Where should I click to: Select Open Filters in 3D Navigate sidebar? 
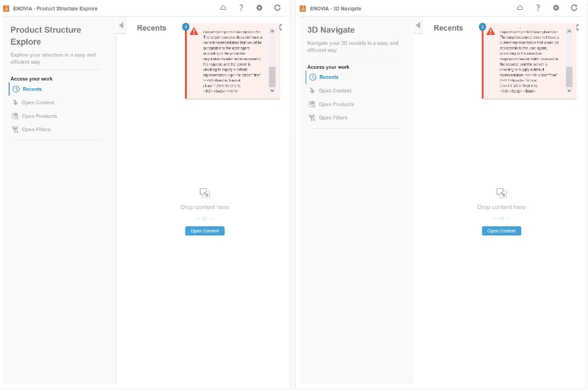[x=333, y=118]
